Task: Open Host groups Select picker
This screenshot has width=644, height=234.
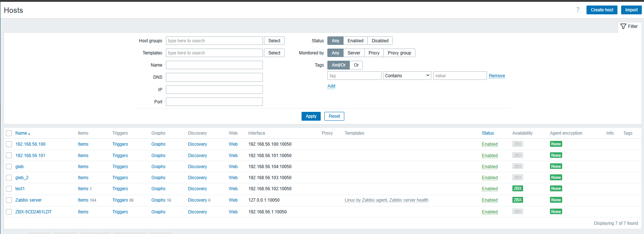Action: (274, 41)
